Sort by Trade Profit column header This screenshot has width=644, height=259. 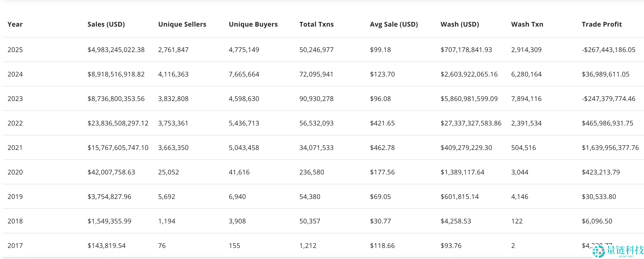point(601,24)
